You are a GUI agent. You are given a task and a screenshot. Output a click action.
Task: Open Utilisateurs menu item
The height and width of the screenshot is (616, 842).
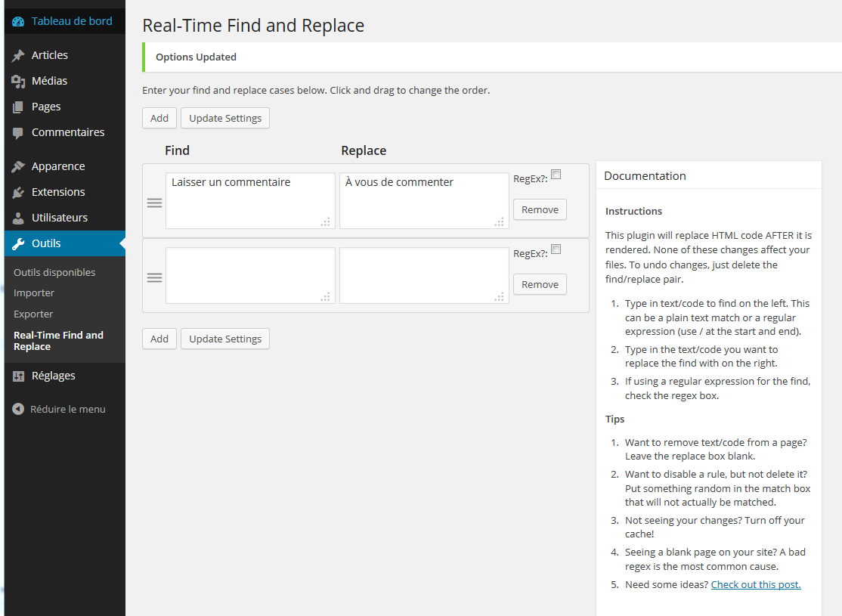click(64, 218)
